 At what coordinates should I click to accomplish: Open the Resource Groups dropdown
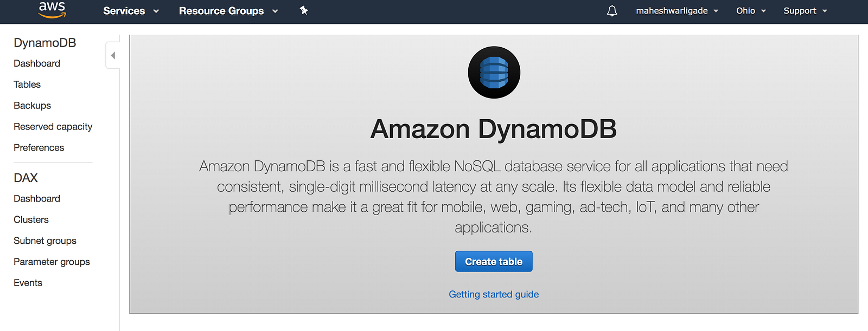coord(228,11)
